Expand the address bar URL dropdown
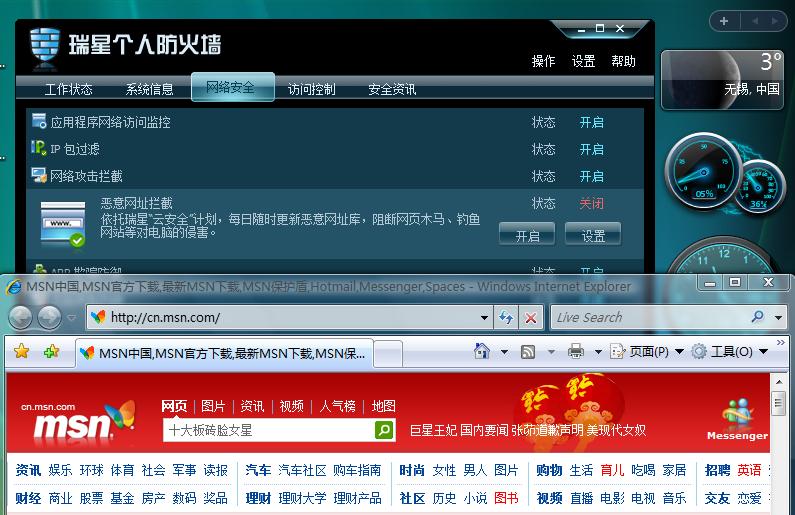 coord(484,318)
